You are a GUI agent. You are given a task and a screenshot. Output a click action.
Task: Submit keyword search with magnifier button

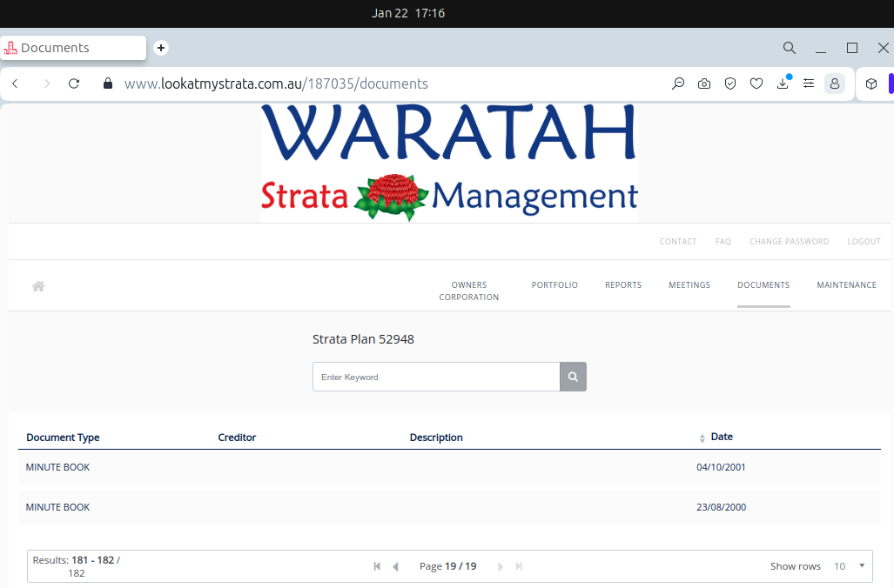tap(573, 377)
